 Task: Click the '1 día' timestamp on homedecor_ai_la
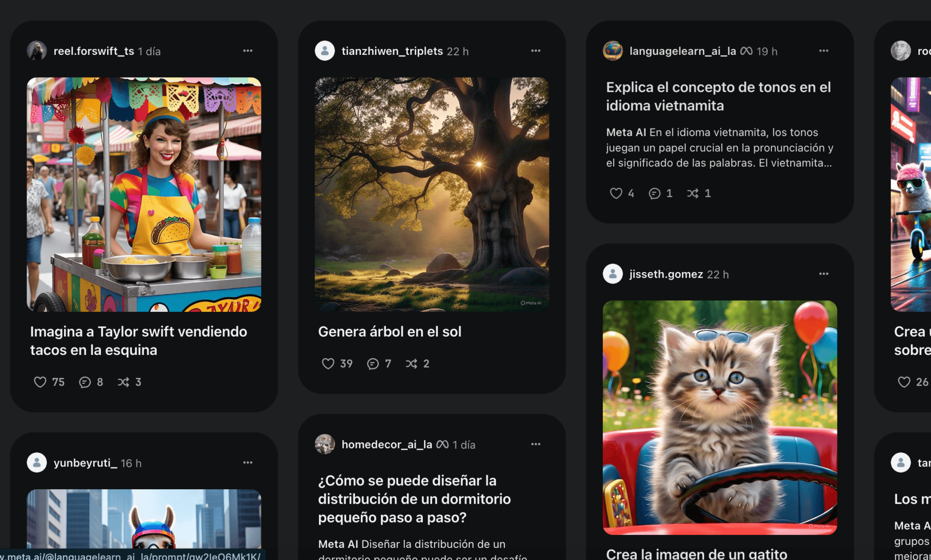[x=464, y=445]
